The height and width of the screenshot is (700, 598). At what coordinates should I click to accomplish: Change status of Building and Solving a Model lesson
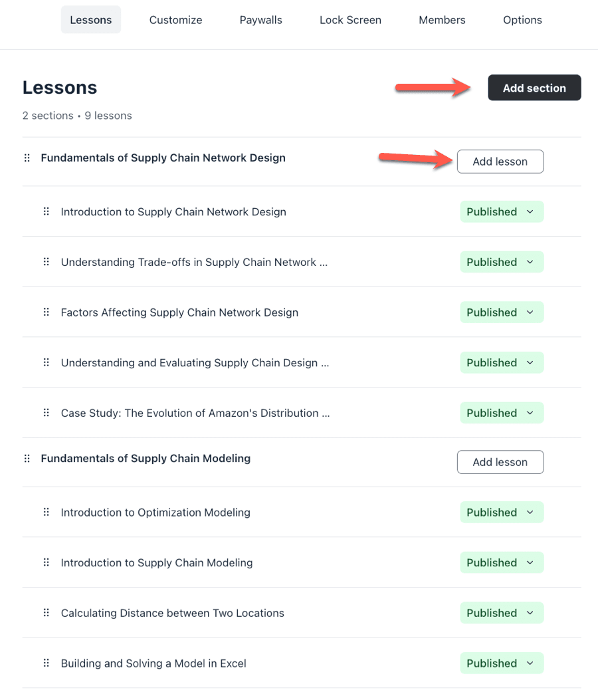click(x=502, y=663)
